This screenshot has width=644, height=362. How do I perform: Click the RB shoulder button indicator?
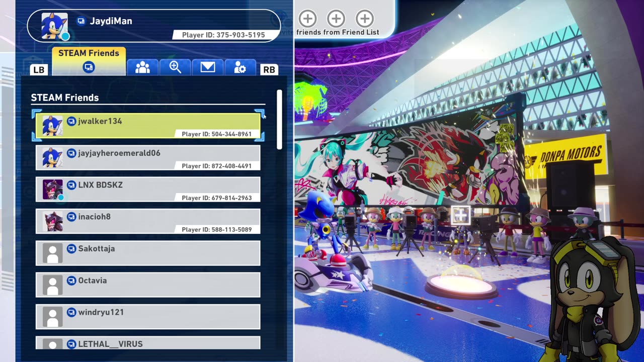coord(269,70)
